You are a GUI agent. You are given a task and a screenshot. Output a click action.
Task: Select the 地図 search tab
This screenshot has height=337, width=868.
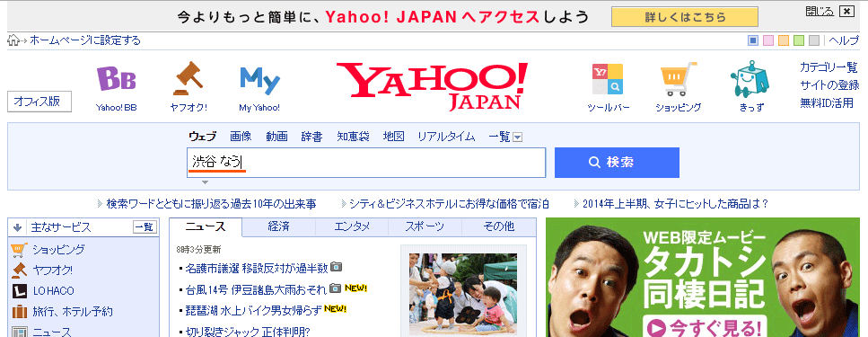pyautogui.click(x=393, y=137)
